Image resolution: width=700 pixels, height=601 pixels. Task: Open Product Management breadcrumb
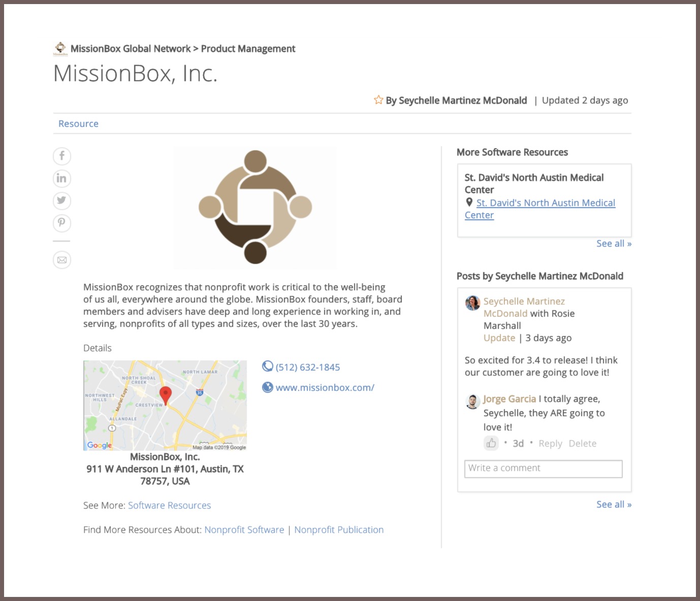tap(248, 49)
